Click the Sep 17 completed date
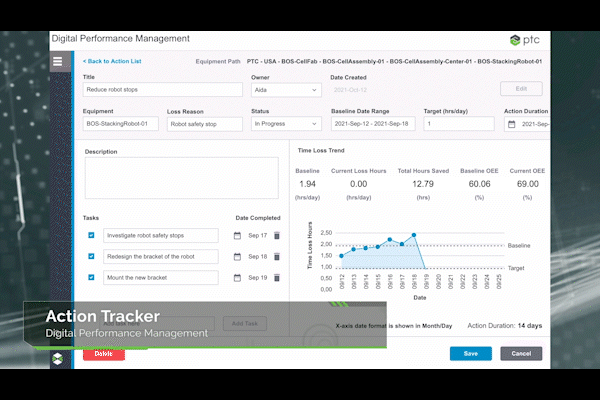The width and height of the screenshot is (600, 400). click(x=258, y=235)
